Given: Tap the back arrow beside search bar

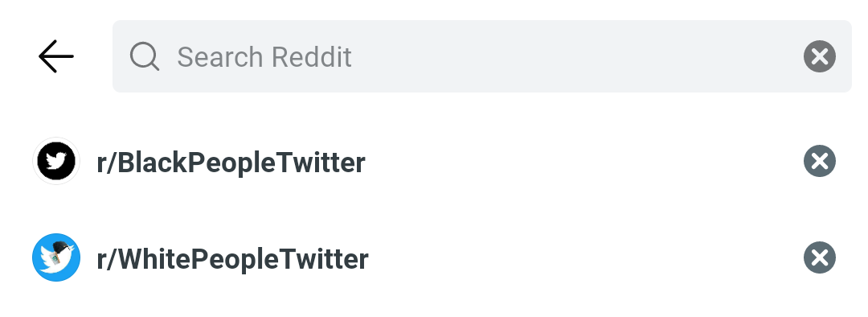Looking at the screenshot, I should pos(56,56).
